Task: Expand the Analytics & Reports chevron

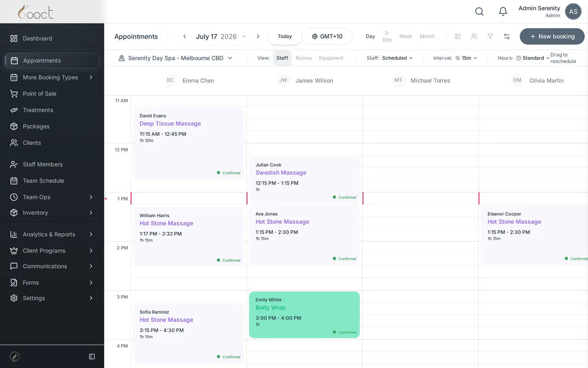Action: tap(91, 234)
